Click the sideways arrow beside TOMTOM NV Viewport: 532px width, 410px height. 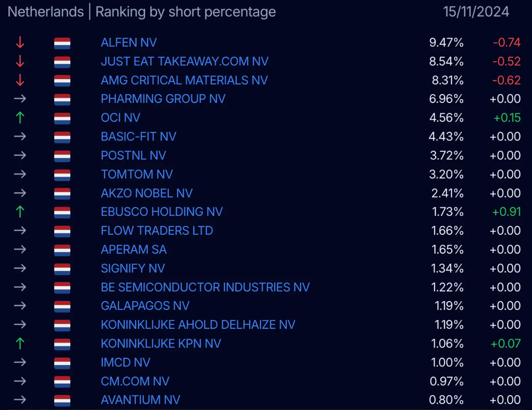point(20,174)
